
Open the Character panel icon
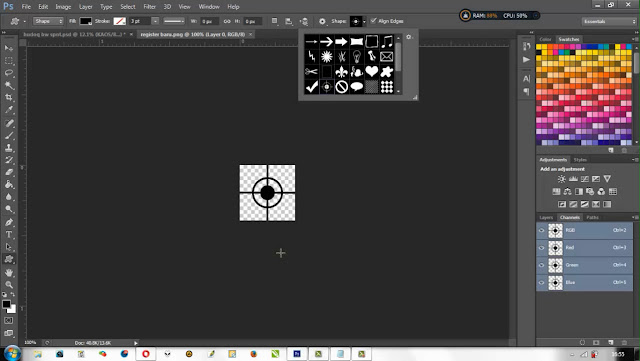coord(527,79)
